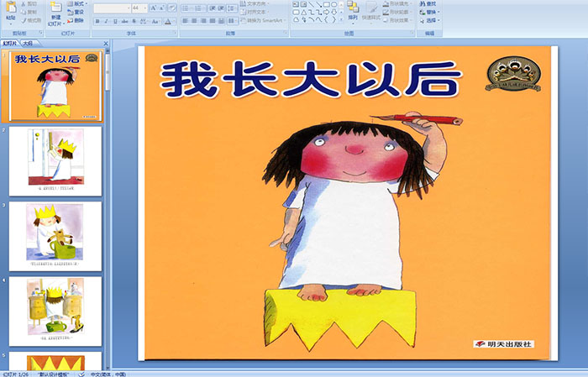Select the down arrow shape
The width and height of the screenshot is (588, 377).
334,13
